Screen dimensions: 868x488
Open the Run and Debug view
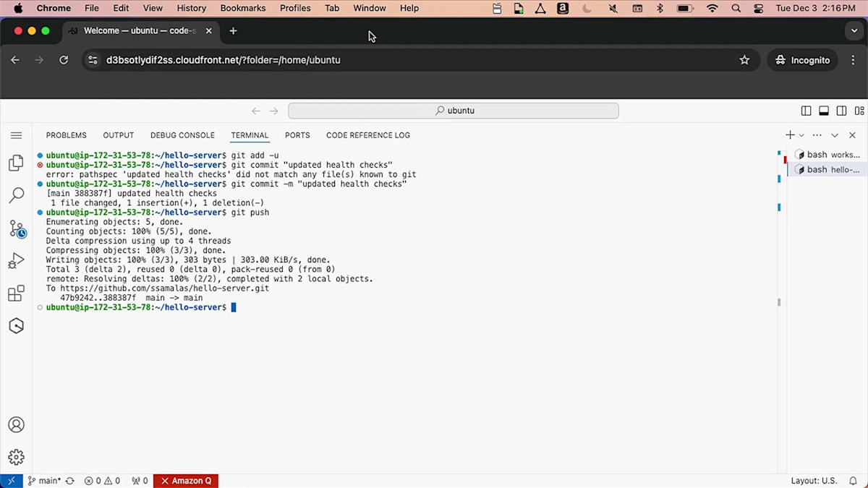16,261
